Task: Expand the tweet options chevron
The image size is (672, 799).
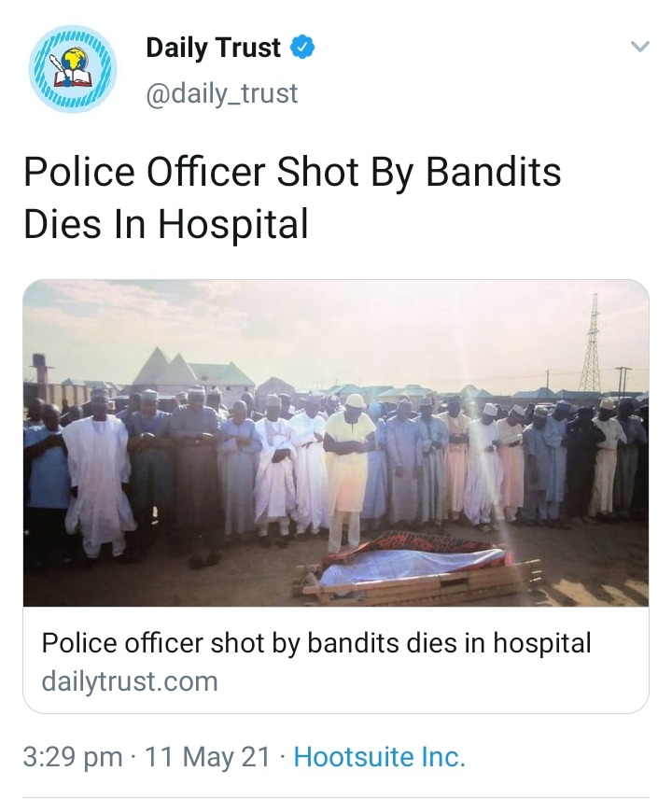Action: [x=640, y=47]
